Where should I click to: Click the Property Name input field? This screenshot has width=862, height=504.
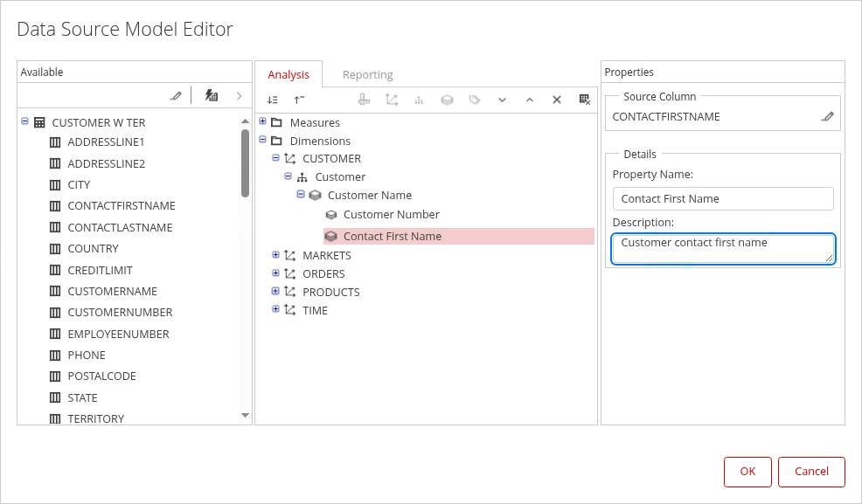723,199
